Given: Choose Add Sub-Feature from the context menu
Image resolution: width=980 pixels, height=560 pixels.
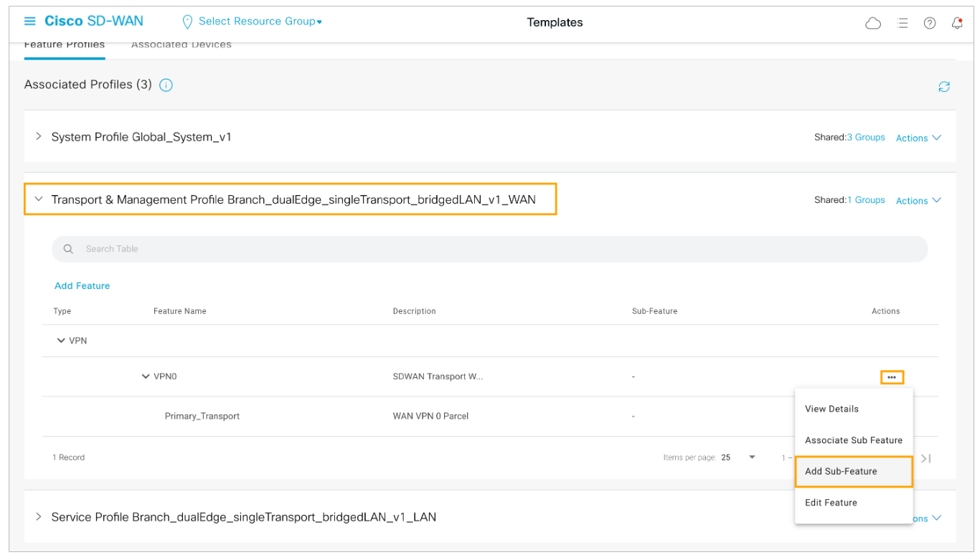Looking at the screenshot, I should (x=841, y=471).
